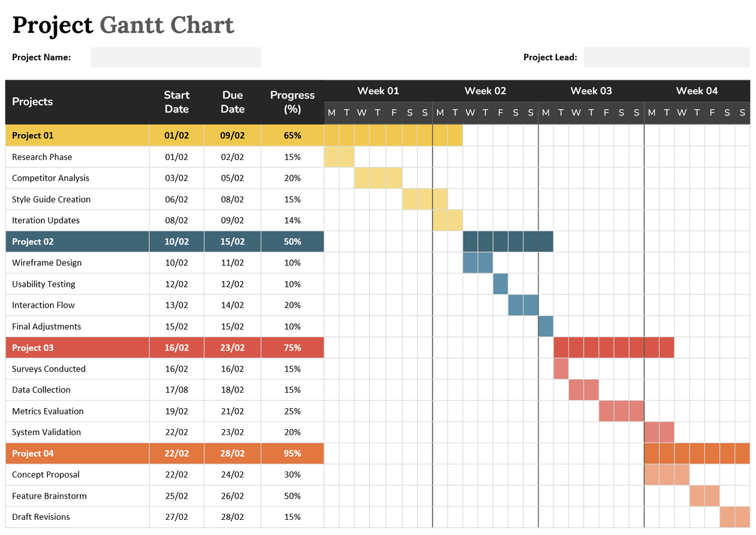Click the Draft Revisions task name
This screenshot has height=535, width=756.
(x=40, y=516)
